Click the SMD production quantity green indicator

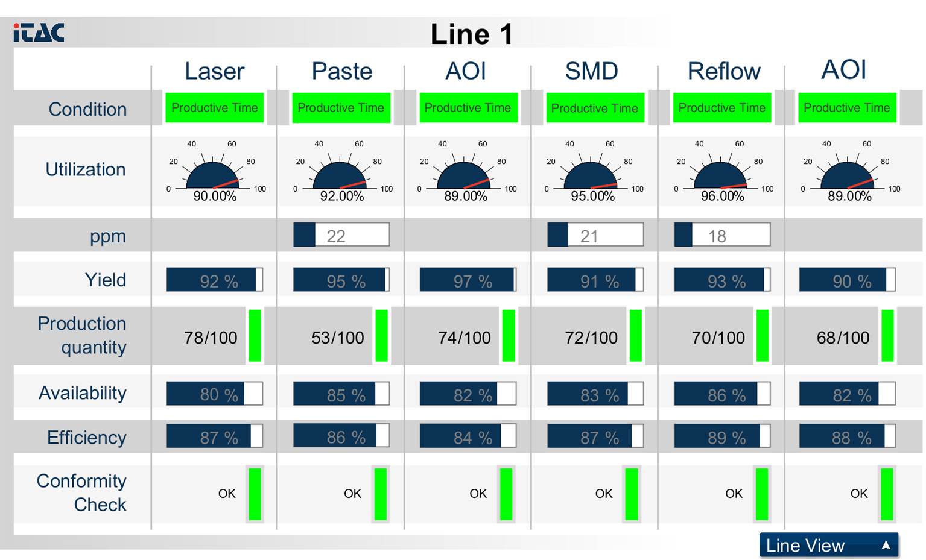pyautogui.click(x=635, y=336)
